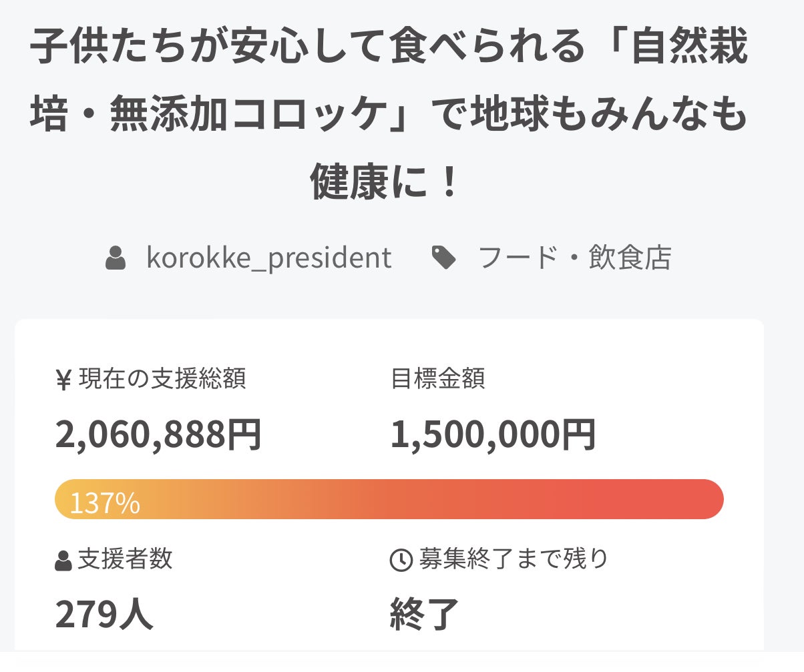Image resolution: width=804 pixels, height=672 pixels.
Task: Click the person icon beside 支援者数
Action: pyautogui.click(x=63, y=561)
